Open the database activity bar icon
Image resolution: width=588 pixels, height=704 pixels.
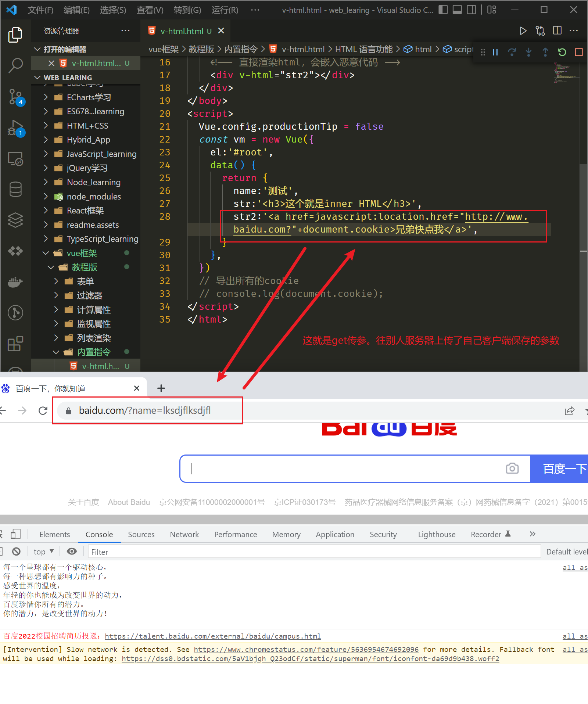coord(15,189)
